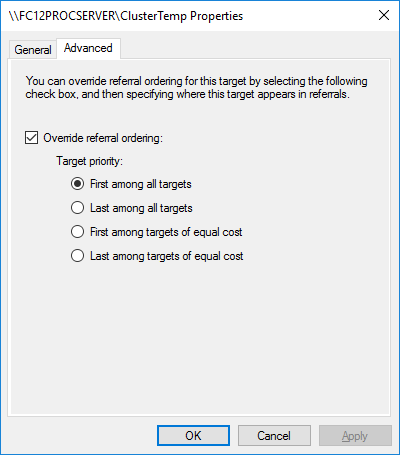Image resolution: width=400 pixels, height=455 pixels.
Task: Select First among all targets radio circle
Action: click(77, 184)
